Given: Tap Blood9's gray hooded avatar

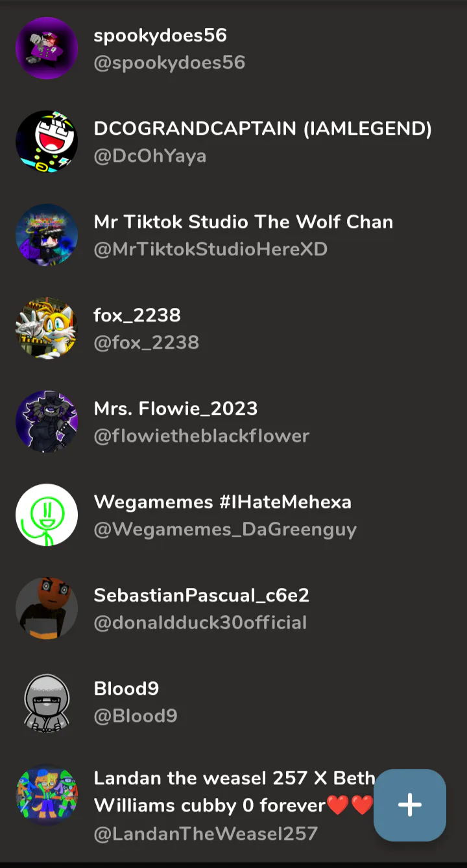Looking at the screenshot, I should 47,701.
